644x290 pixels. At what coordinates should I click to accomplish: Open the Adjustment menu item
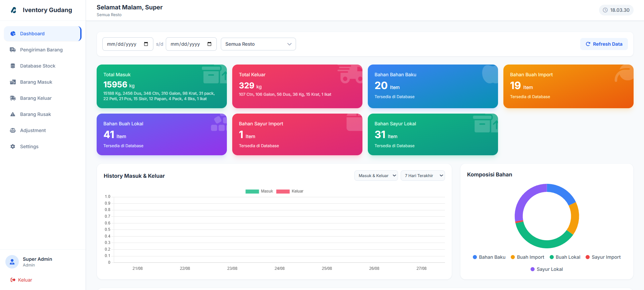pyautogui.click(x=43, y=130)
